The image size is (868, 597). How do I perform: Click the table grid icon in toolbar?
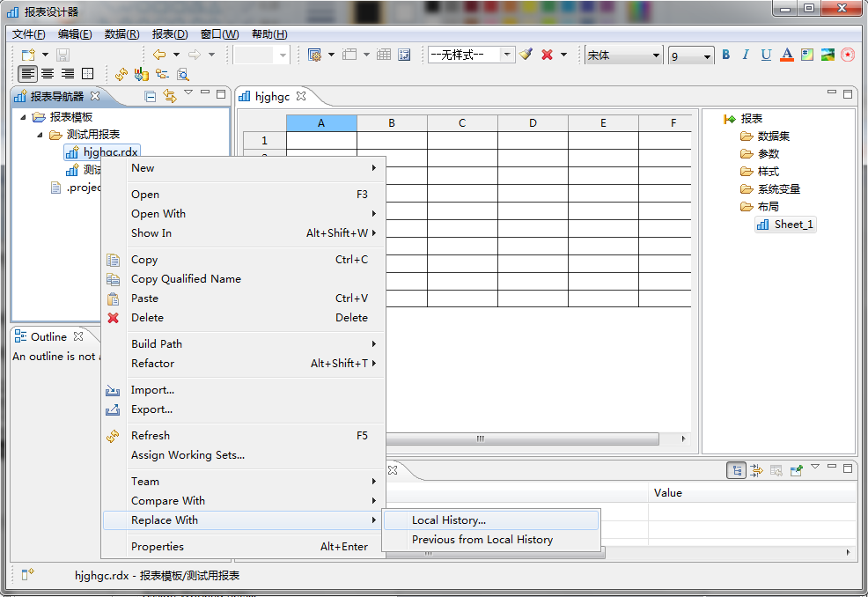coord(384,55)
